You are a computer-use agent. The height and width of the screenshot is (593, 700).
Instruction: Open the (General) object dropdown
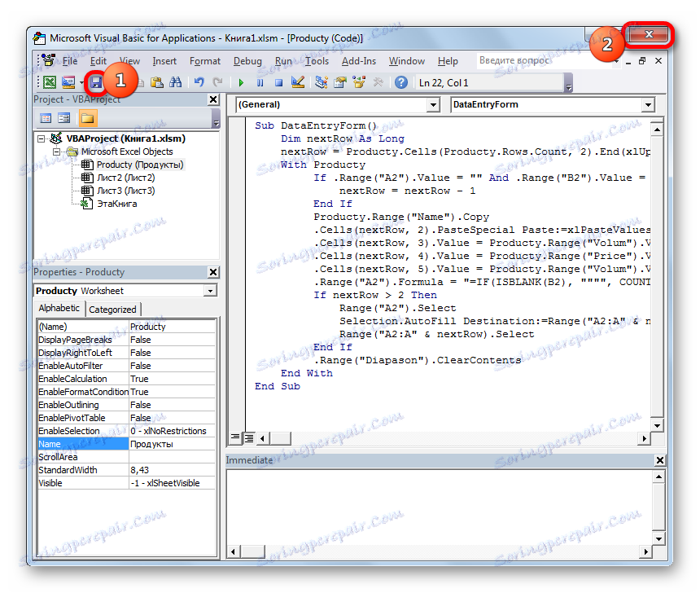[432, 105]
